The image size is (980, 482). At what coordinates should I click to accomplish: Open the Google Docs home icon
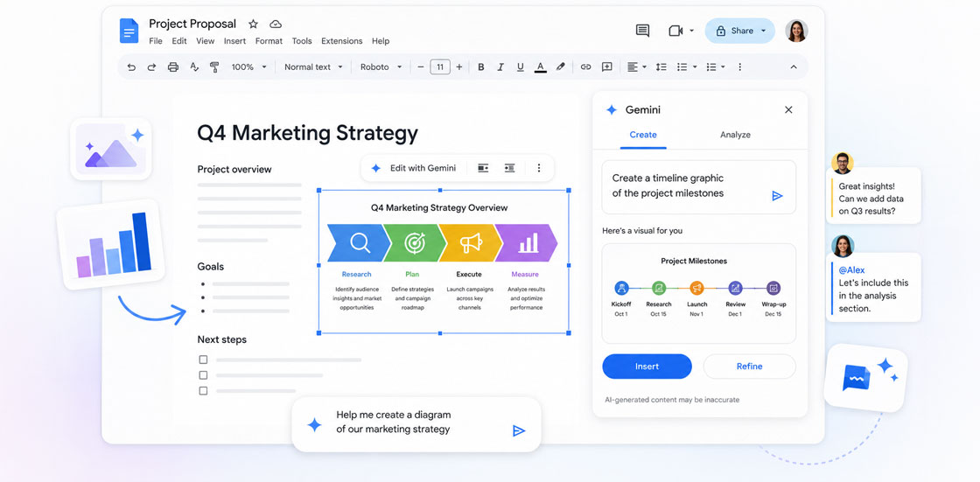pyautogui.click(x=129, y=31)
